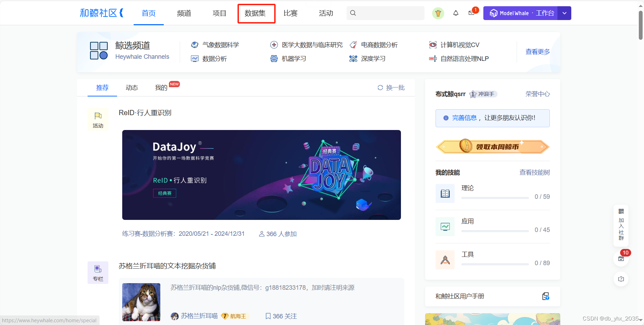The image size is (644, 325).
Task: Open title 苏格兰折耳喵的文本挖掘杂货铺
Action: [167, 266]
